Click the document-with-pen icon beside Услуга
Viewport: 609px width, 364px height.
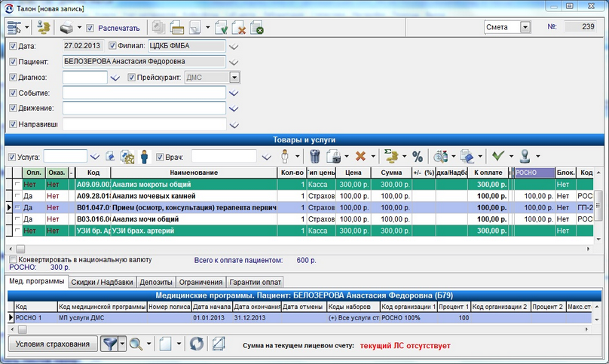110,157
